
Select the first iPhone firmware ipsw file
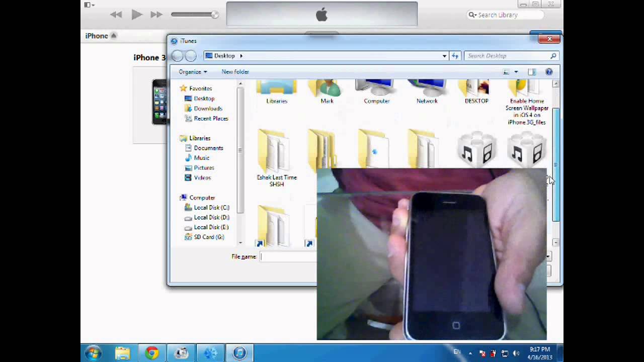click(476, 150)
